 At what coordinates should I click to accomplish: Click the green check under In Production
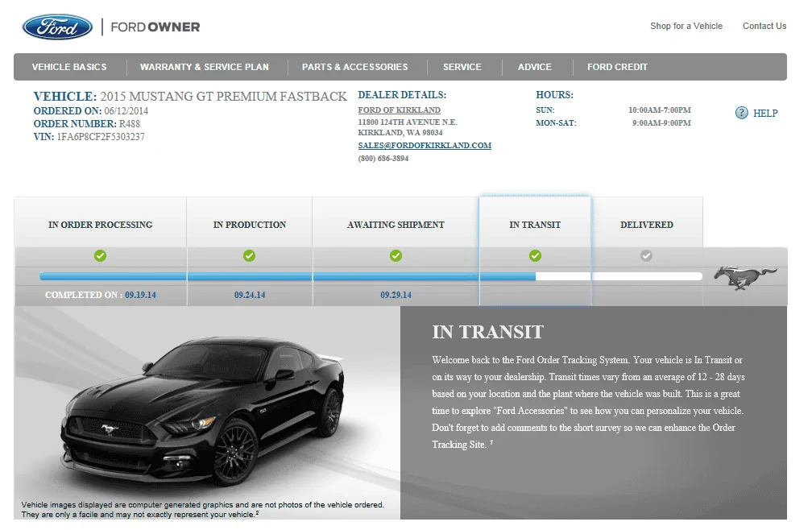click(249, 255)
